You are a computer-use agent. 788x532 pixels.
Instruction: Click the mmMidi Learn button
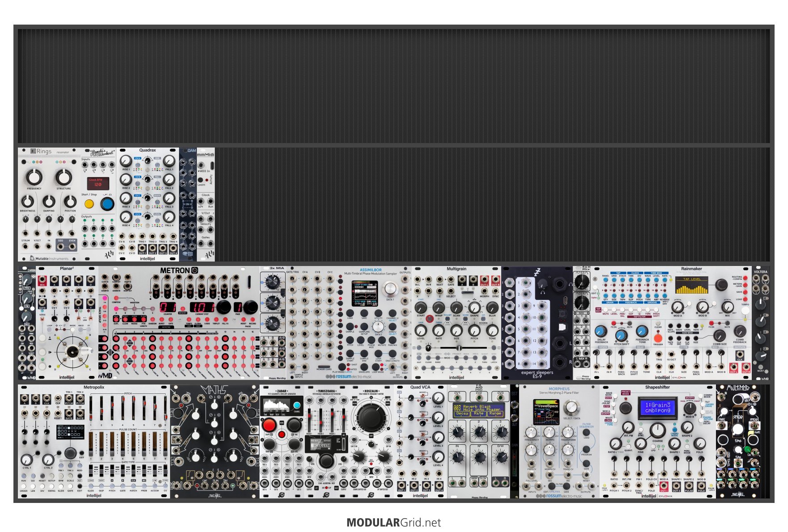point(201,180)
